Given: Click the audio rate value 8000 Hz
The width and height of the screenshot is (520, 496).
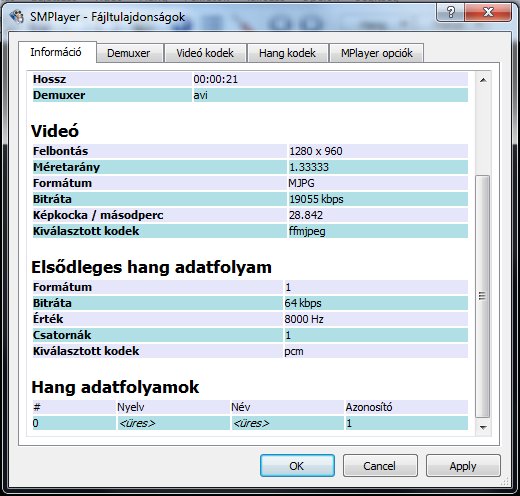Looking at the screenshot, I should coord(304,319).
